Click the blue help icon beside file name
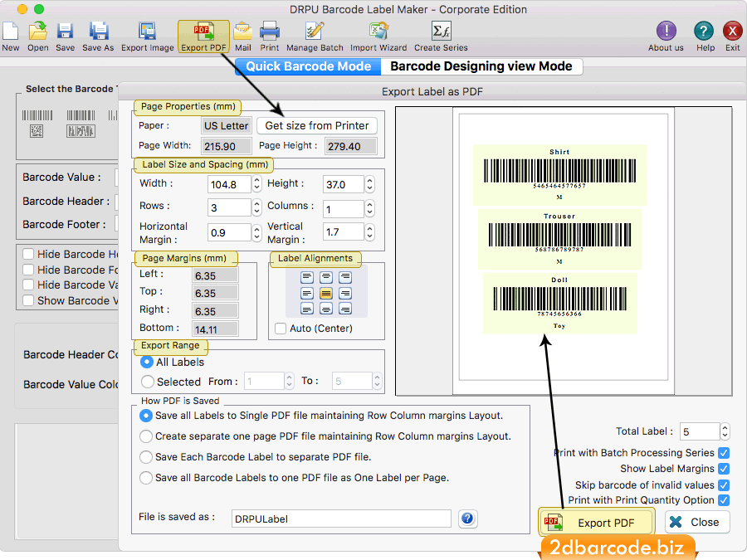Viewport: 747px width, 560px height. (x=467, y=519)
